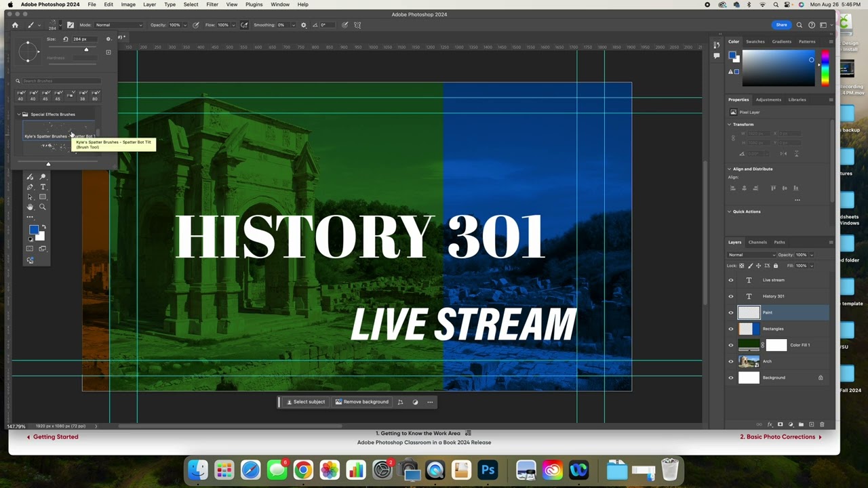Switch to the Channels tab
This screenshot has height=488, width=868.
click(757, 242)
